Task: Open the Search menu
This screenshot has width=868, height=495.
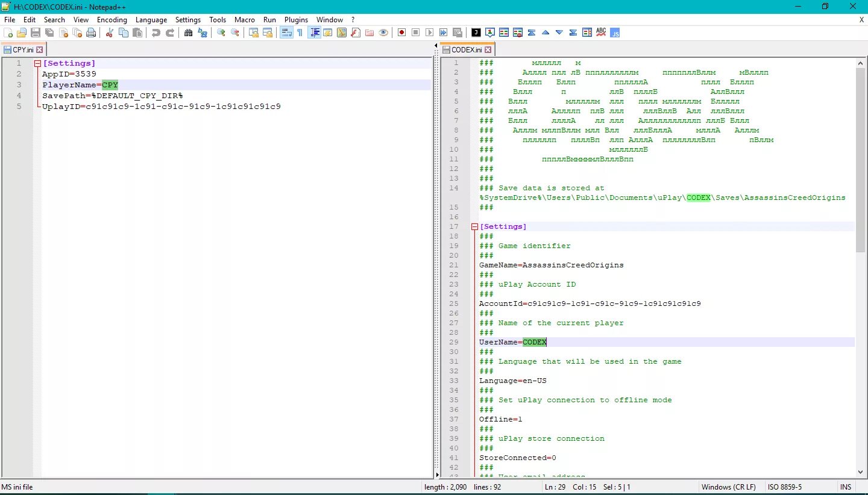Action: tap(54, 20)
